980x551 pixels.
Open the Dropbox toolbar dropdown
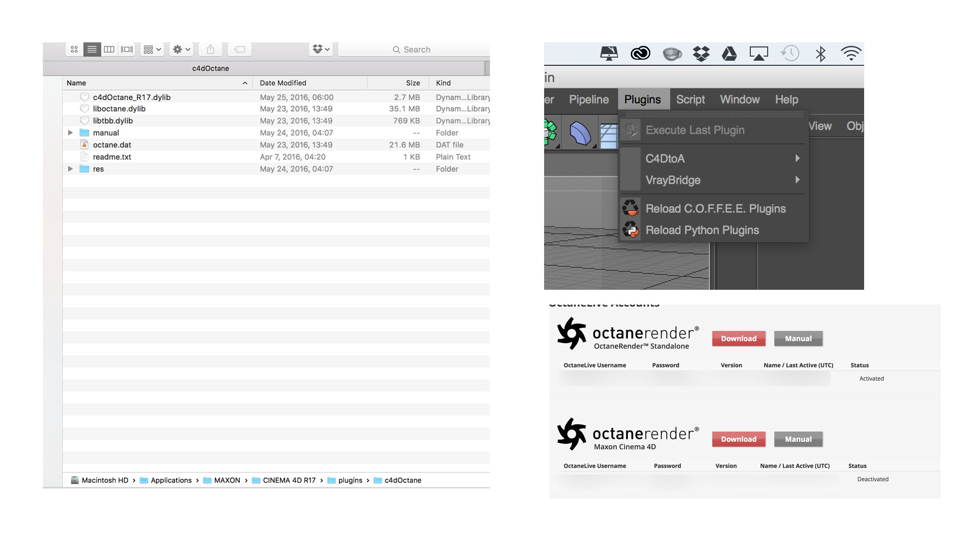[321, 49]
